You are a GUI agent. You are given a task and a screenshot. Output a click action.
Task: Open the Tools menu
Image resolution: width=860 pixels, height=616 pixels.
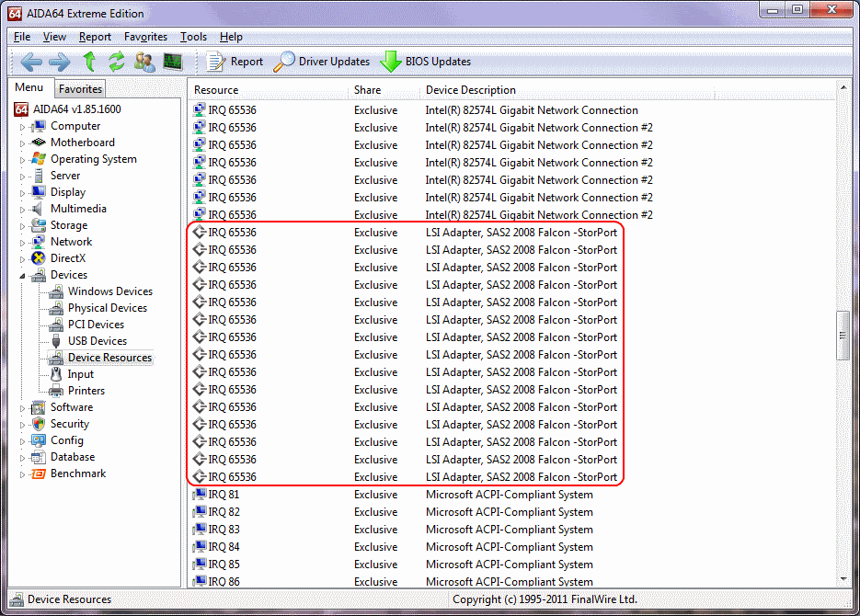click(193, 37)
